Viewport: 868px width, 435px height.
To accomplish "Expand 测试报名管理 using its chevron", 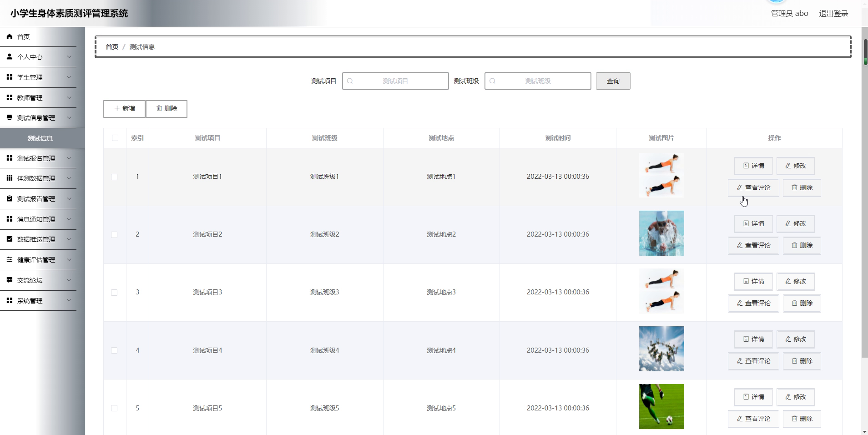I will [x=69, y=158].
